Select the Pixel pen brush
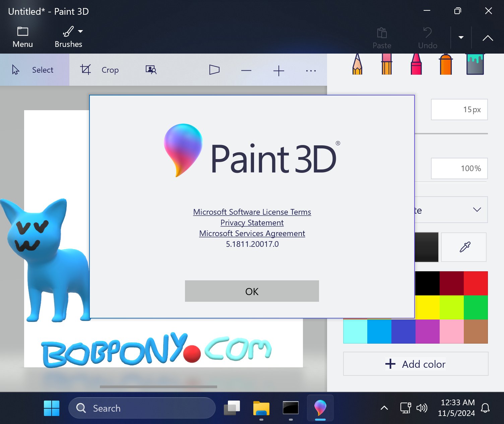The height and width of the screenshot is (424, 504). pos(386,65)
